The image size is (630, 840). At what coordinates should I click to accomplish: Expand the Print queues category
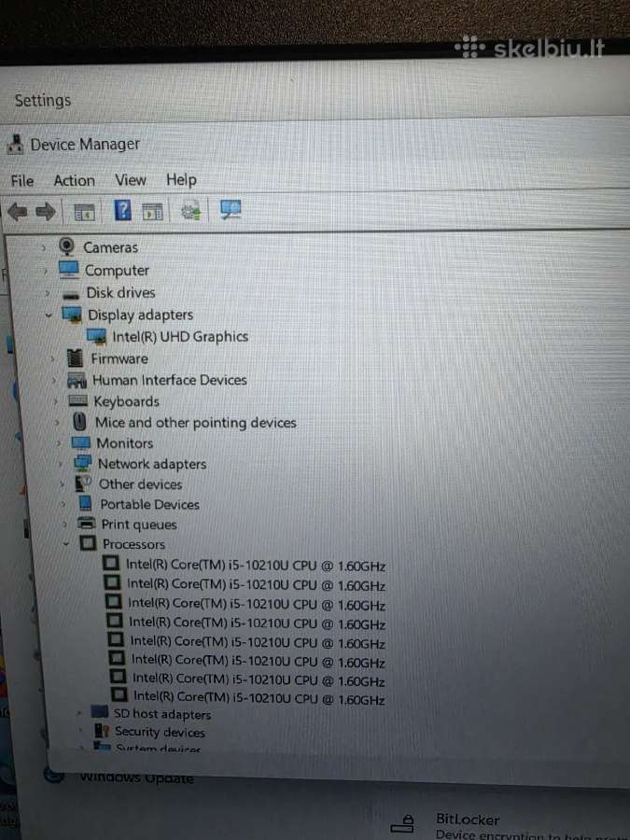[x=64, y=525]
